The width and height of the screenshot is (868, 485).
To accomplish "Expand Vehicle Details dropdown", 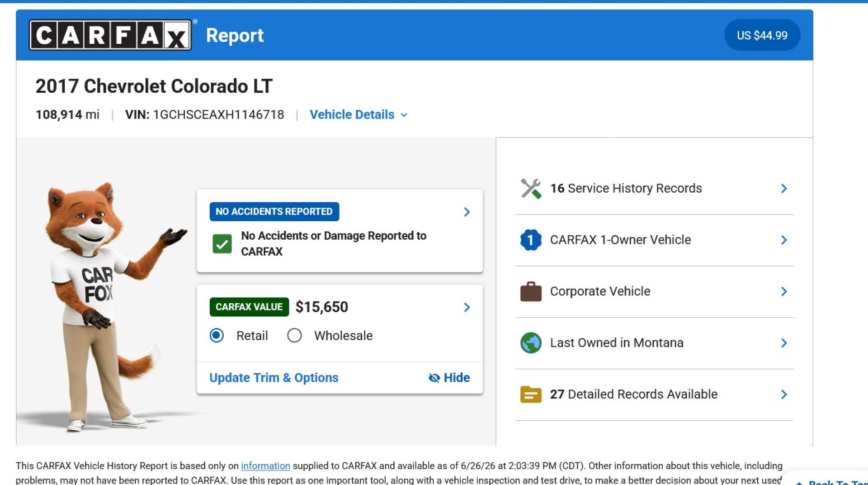I will 358,114.
